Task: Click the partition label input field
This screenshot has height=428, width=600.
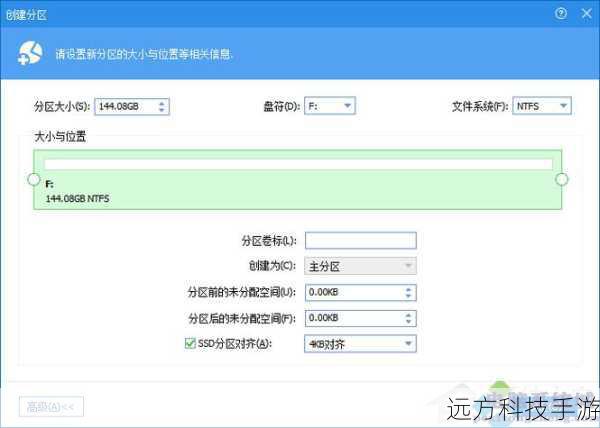Action: click(x=360, y=240)
